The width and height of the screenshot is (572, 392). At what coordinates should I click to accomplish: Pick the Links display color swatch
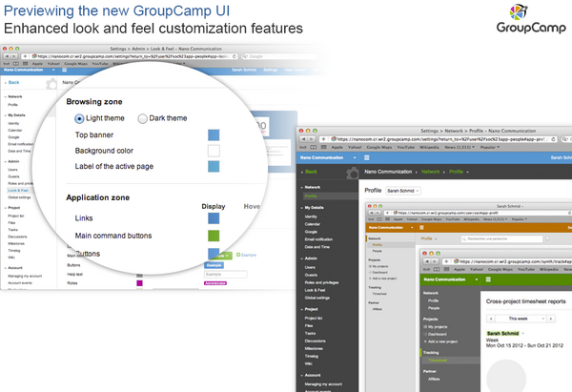point(214,218)
